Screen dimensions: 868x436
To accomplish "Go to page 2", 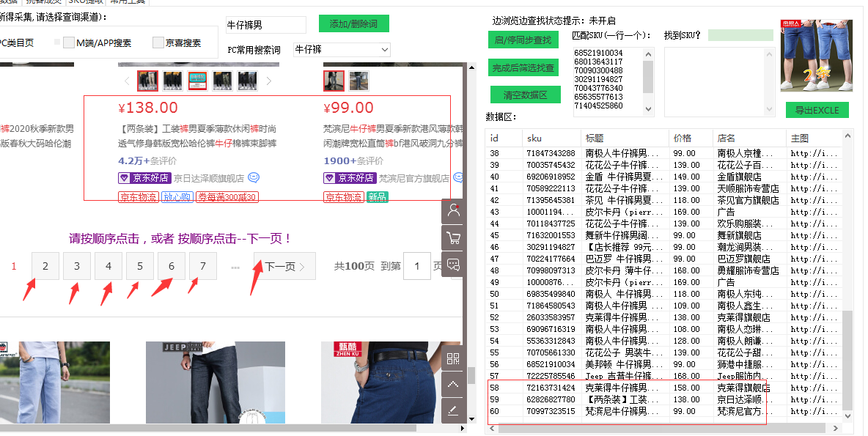I will pyautogui.click(x=45, y=266).
